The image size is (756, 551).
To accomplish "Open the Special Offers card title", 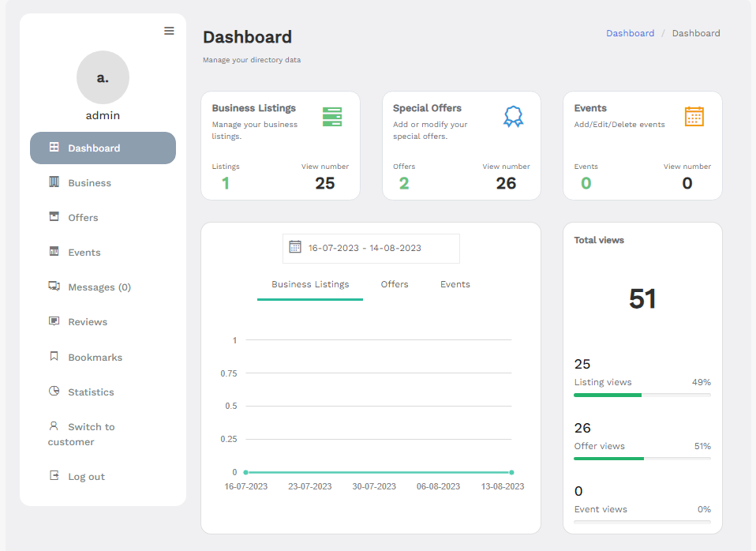I will click(427, 108).
